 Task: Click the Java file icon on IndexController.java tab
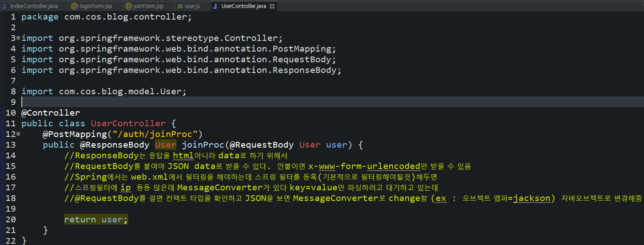[4, 6]
